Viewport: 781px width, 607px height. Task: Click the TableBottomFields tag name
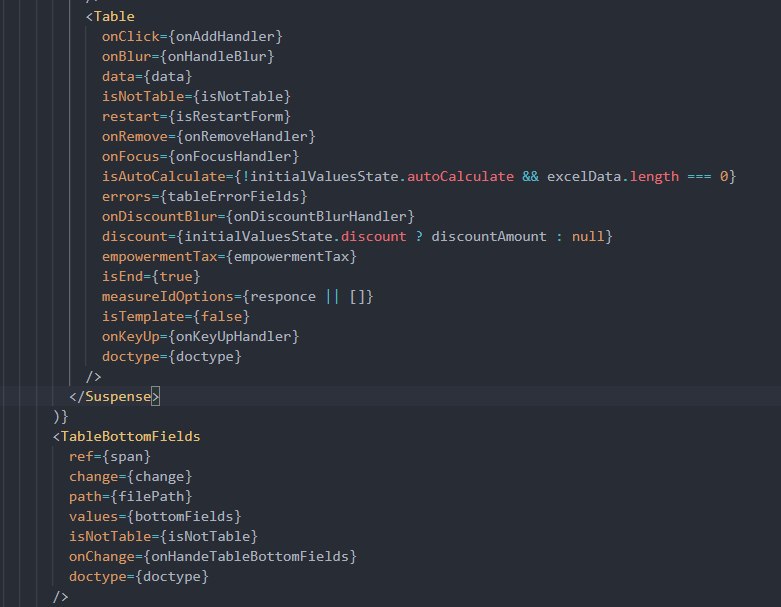(x=130, y=436)
